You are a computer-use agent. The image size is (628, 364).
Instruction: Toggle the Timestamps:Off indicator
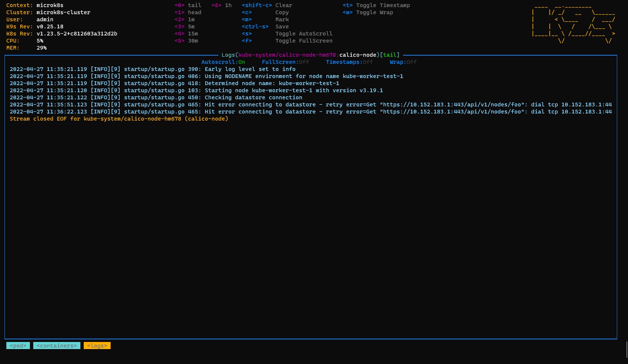tap(350, 62)
